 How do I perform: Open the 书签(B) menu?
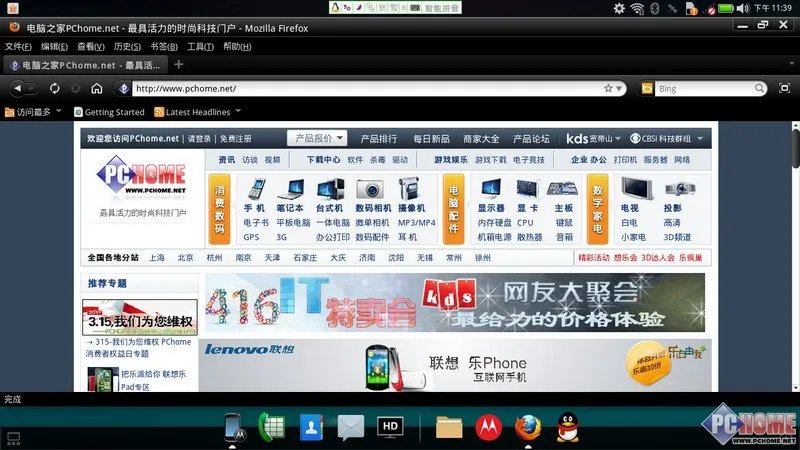[x=164, y=46]
